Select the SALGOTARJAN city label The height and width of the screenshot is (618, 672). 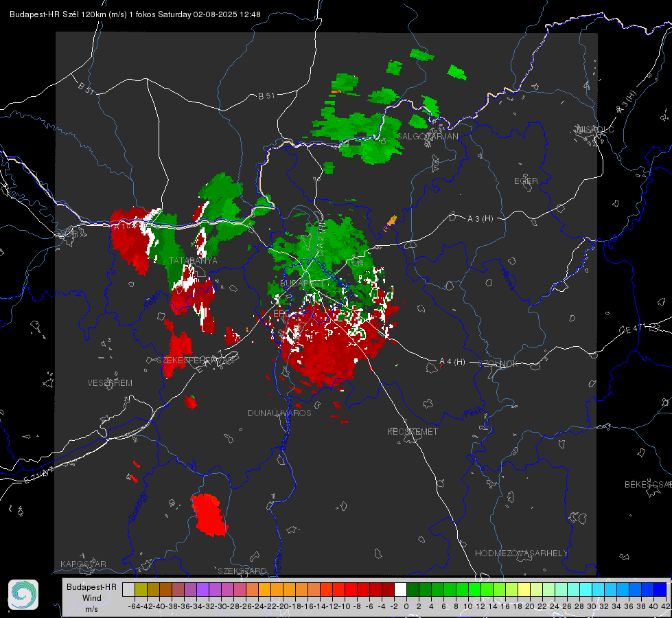(x=428, y=137)
